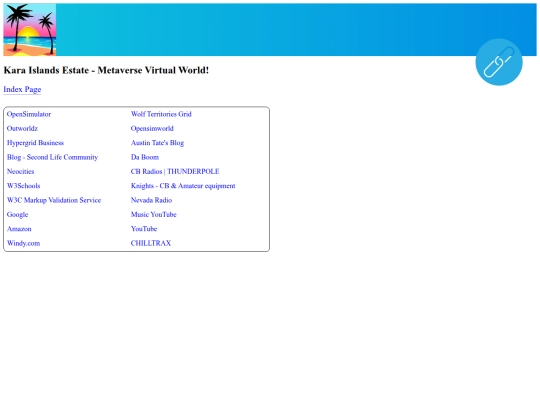This screenshot has height=405, width=540.
Task: Visit the Opensimworld link
Action: [x=152, y=128]
